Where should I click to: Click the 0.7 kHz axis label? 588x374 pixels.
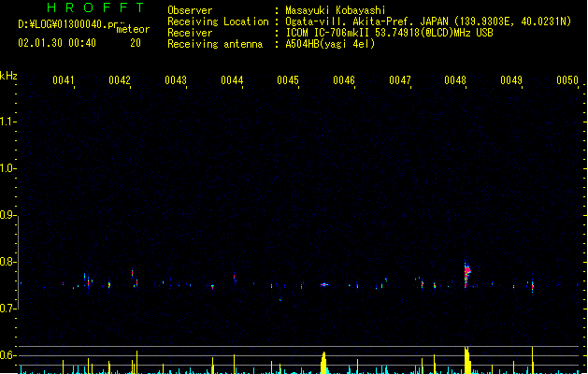point(7,309)
